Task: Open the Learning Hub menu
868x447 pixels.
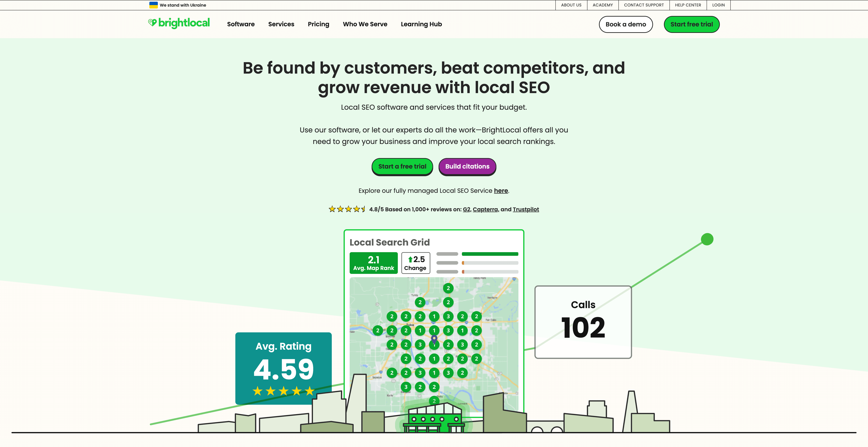Action: coord(421,24)
